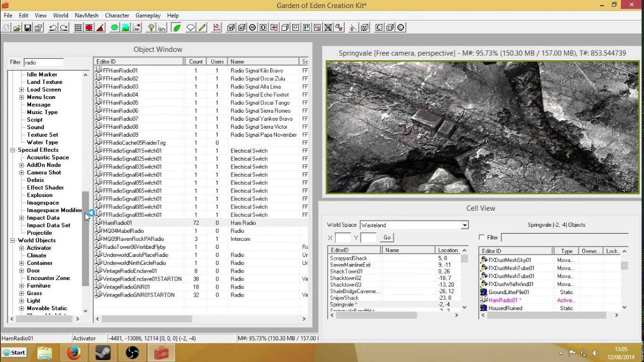Click the Cell View object filter field
The height and width of the screenshot is (362, 644).
[565, 237]
